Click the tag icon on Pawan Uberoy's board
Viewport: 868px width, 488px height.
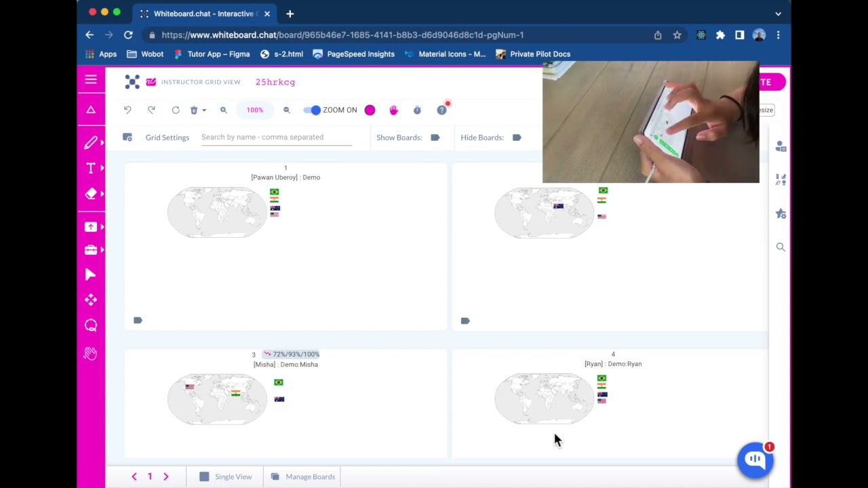coord(138,320)
